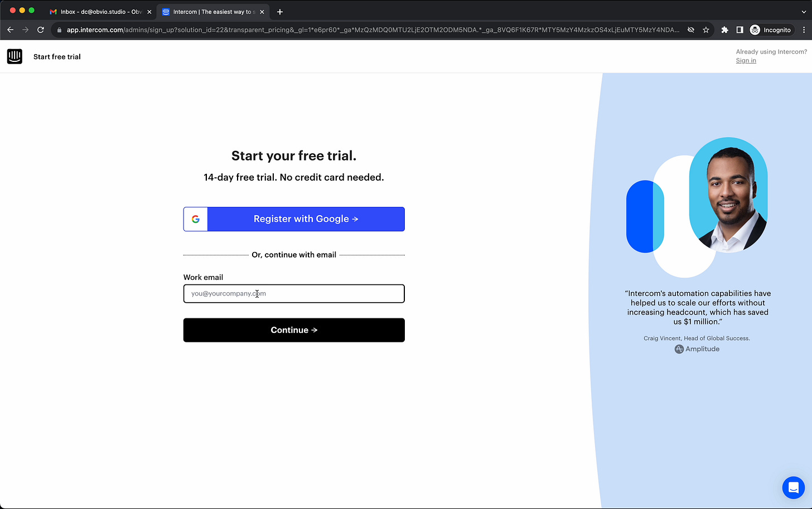Open the Incognito profile indicator
The width and height of the screenshot is (812, 509).
pyautogui.click(x=770, y=30)
